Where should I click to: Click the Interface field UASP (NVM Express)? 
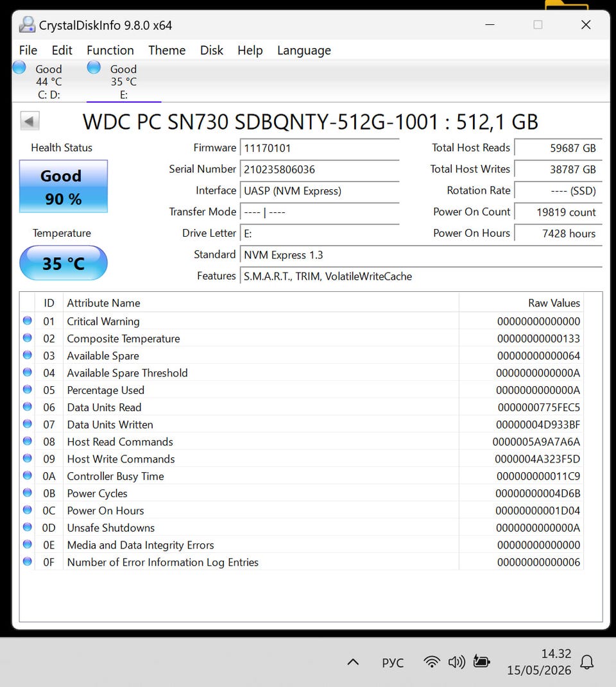320,191
